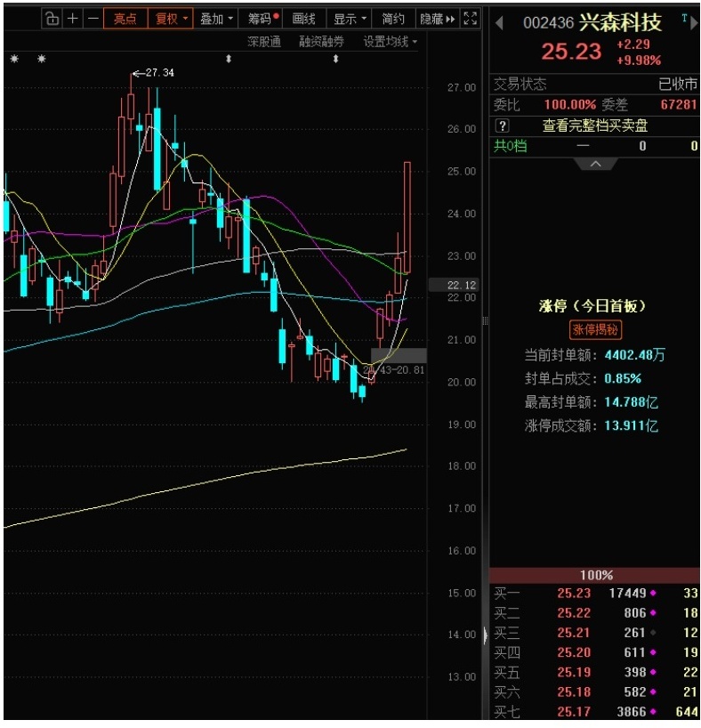Collapse the order book with chevron arrow

pyautogui.click(x=595, y=165)
